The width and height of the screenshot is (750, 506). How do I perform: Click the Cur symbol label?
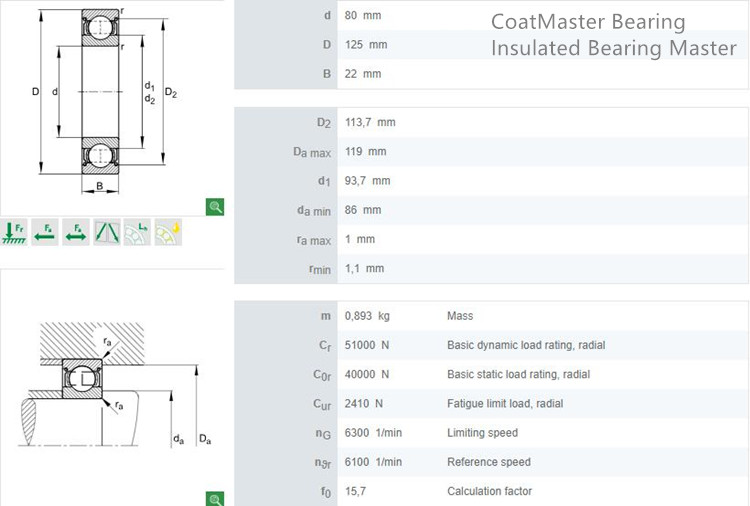click(x=322, y=404)
